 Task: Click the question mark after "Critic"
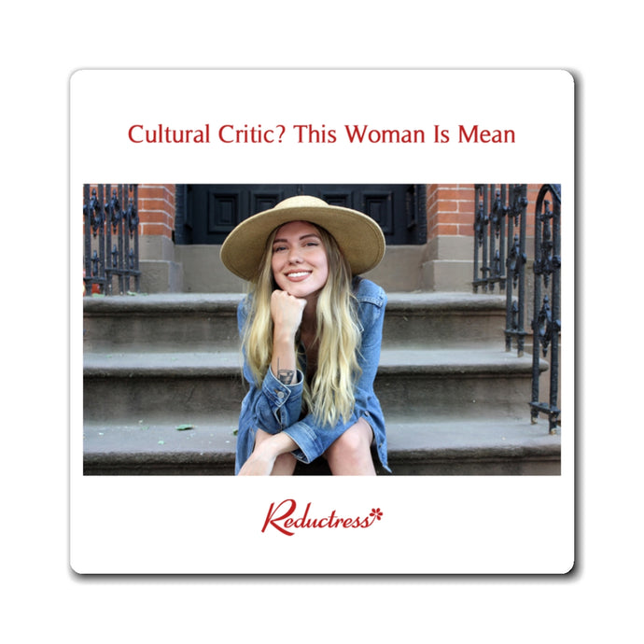pos(280,133)
